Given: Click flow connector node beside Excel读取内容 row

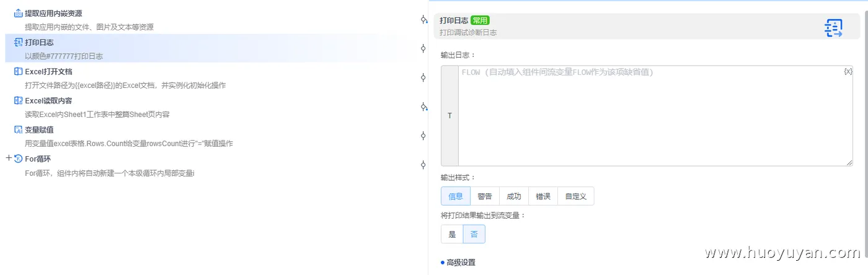Looking at the screenshot, I should click(423, 107).
